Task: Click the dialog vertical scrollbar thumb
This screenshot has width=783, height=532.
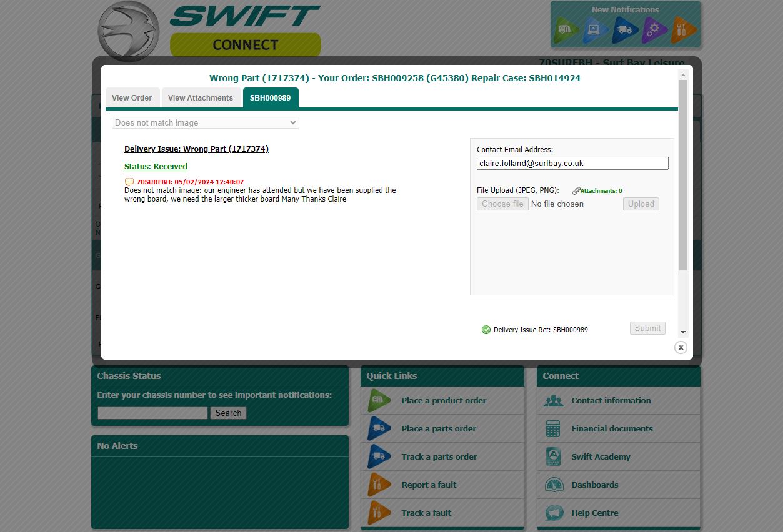Action: 683,175
